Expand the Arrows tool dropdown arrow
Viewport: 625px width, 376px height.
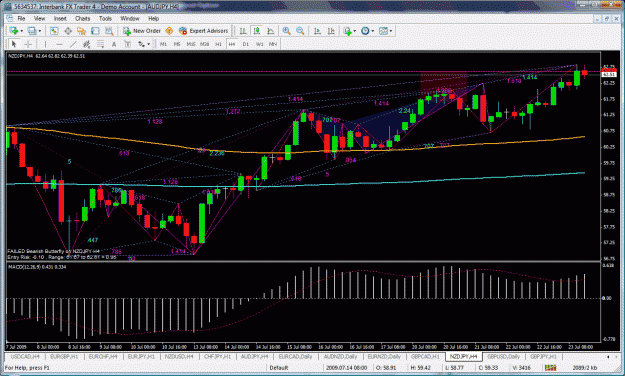pos(149,44)
